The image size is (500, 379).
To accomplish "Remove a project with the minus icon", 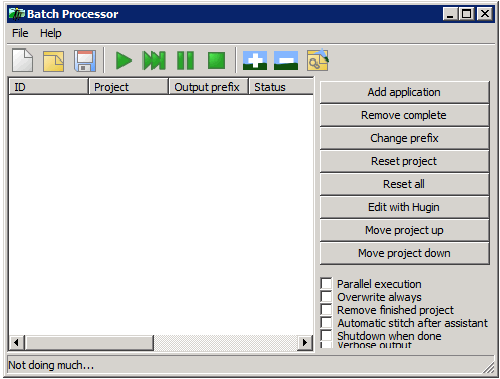I will click(x=286, y=61).
